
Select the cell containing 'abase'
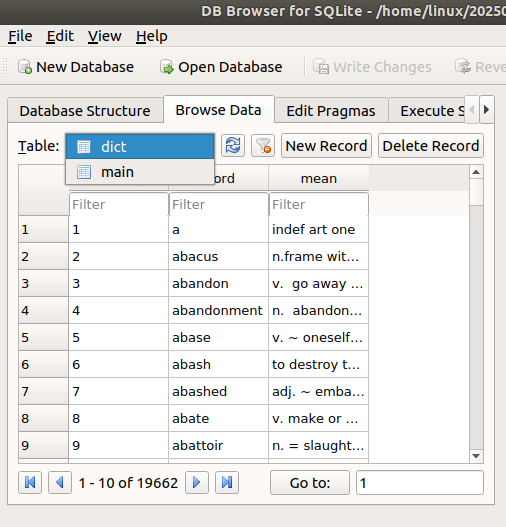[x=219, y=337]
